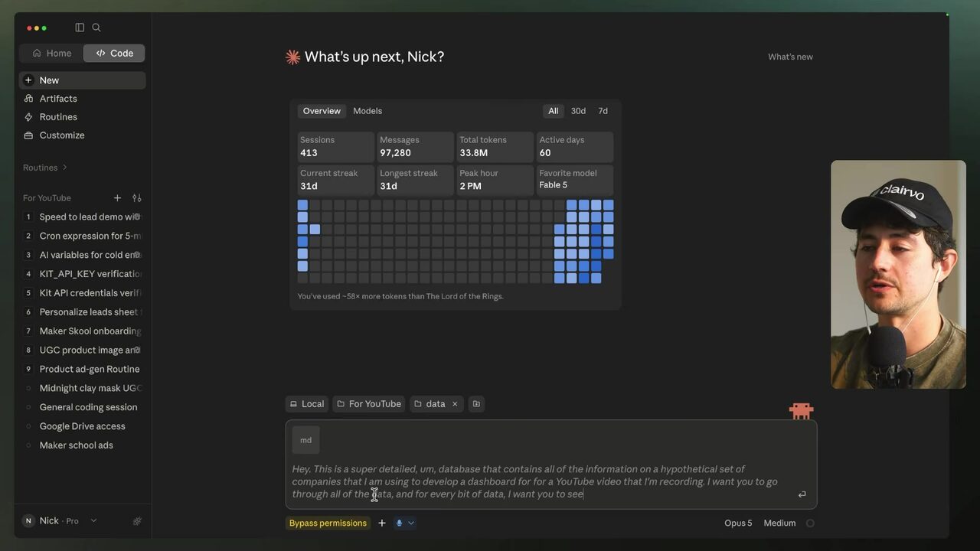The width and height of the screenshot is (980, 551).
Task: Click the orange starburst logo by greeting
Action: coord(292,57)
